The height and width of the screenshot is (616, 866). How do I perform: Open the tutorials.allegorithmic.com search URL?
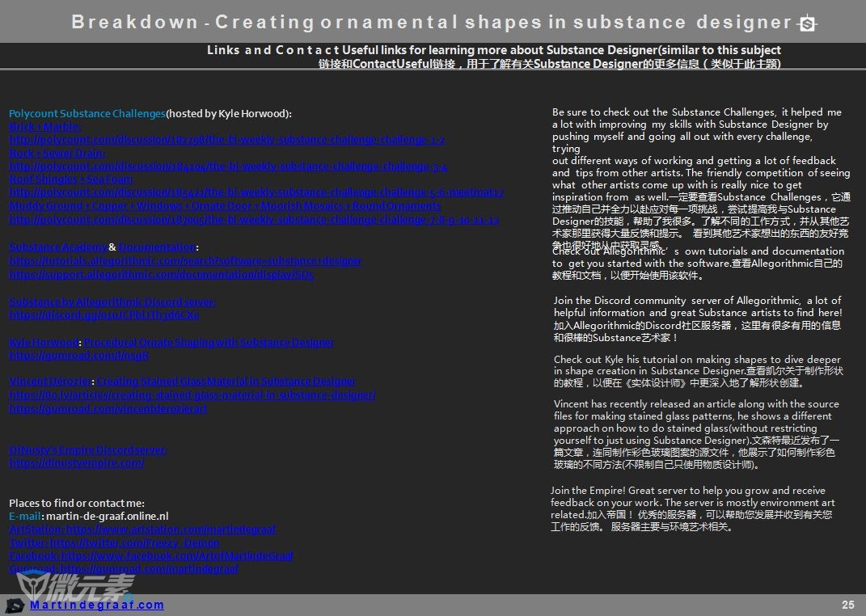click(185, 260)
